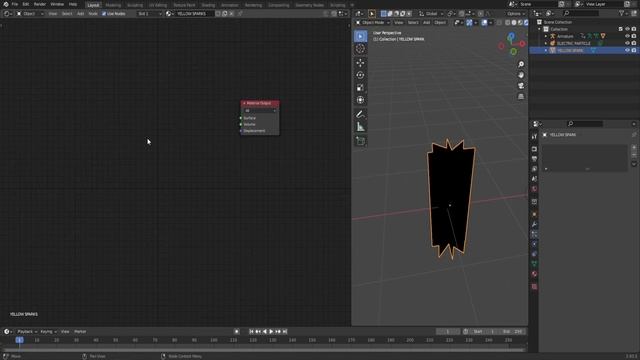Open the Playback dropdown in timeline
The height and width of the screenshot is (360, 640).
coord(27,331)
